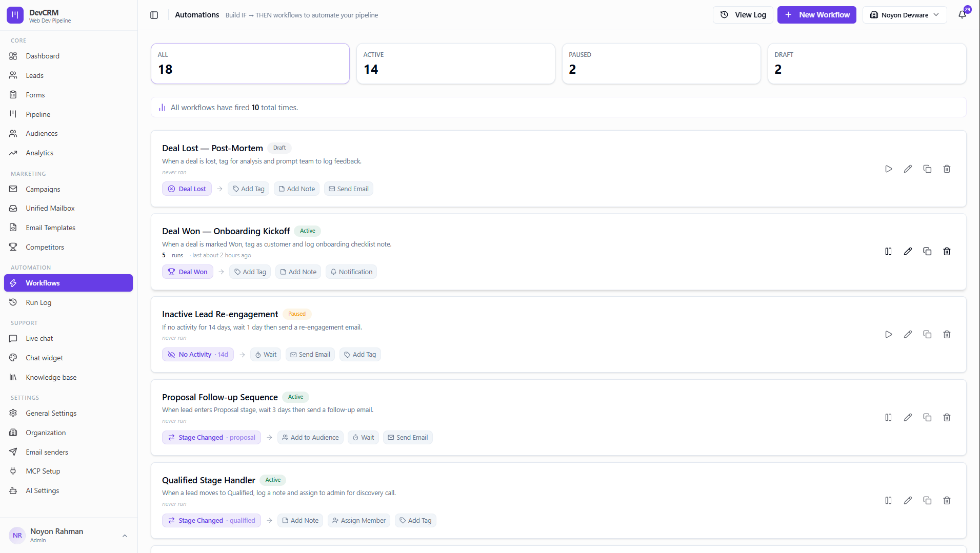Open AI Settings in sidebar
The width and height of the screenshot is (980, 553).
[x=68, y=490]
